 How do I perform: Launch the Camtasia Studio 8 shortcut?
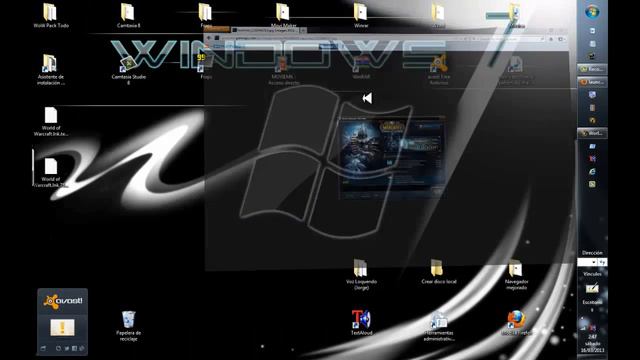[128, 69]
